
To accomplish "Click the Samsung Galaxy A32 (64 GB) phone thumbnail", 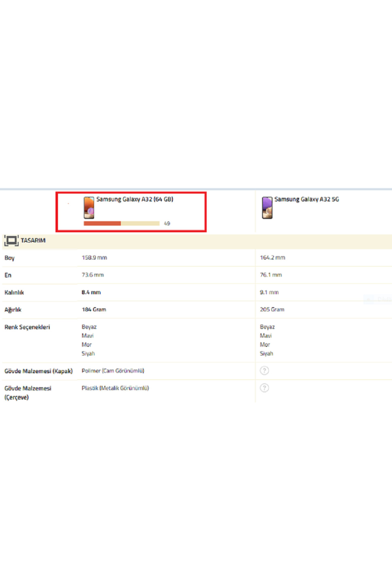I will point(89,207).
